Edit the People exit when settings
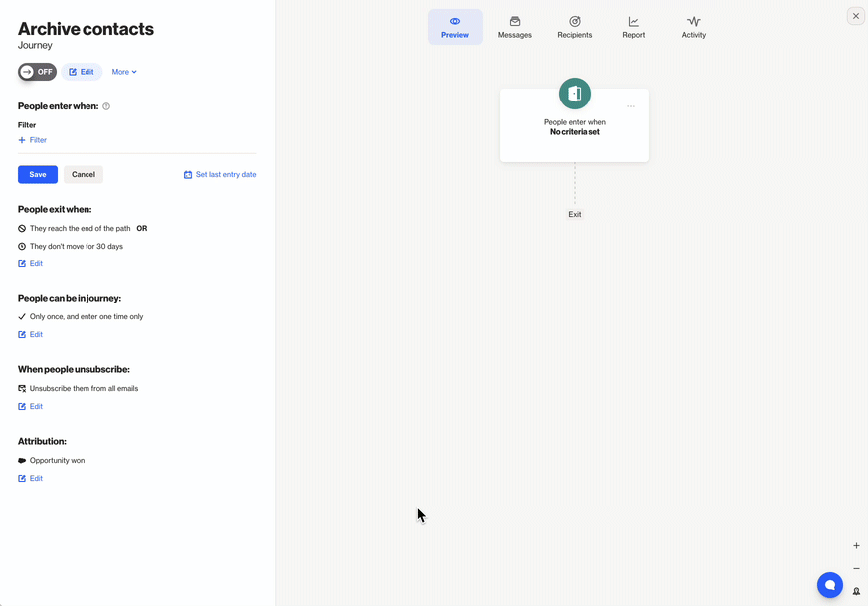 31,263
